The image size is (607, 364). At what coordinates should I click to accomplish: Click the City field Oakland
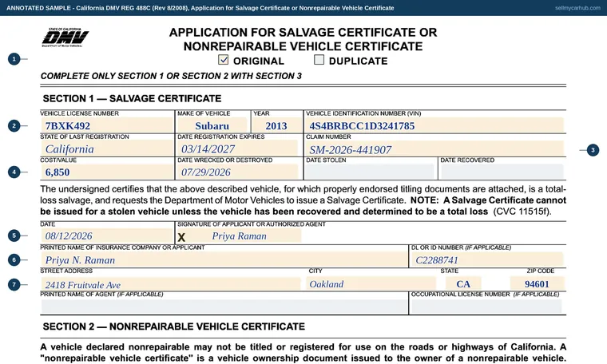tap(371, 284)
